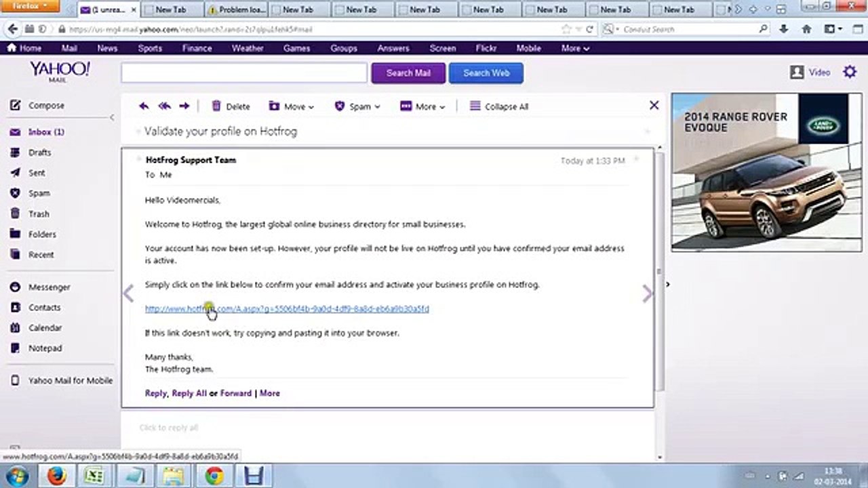Image resolution: width=868 pixels, height=488 pixels.
Task: Open Contacts from the sidebar
Action: (x=35, y=308)
